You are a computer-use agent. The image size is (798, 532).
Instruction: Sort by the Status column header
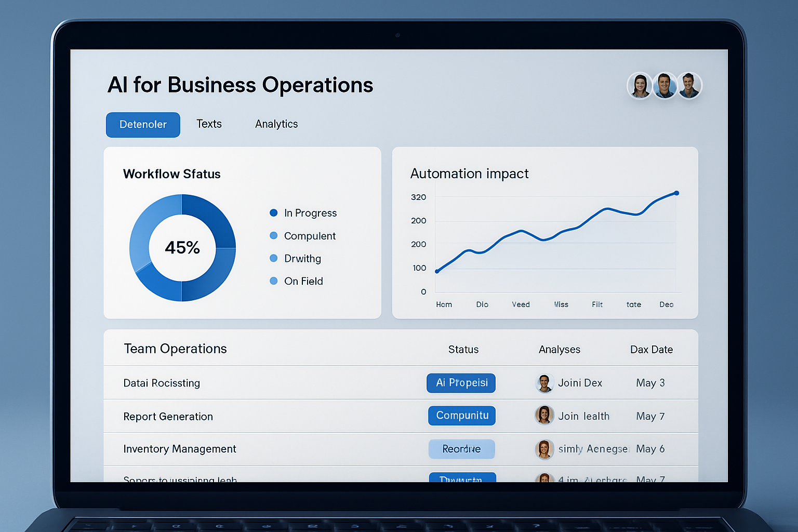(463, 350)
